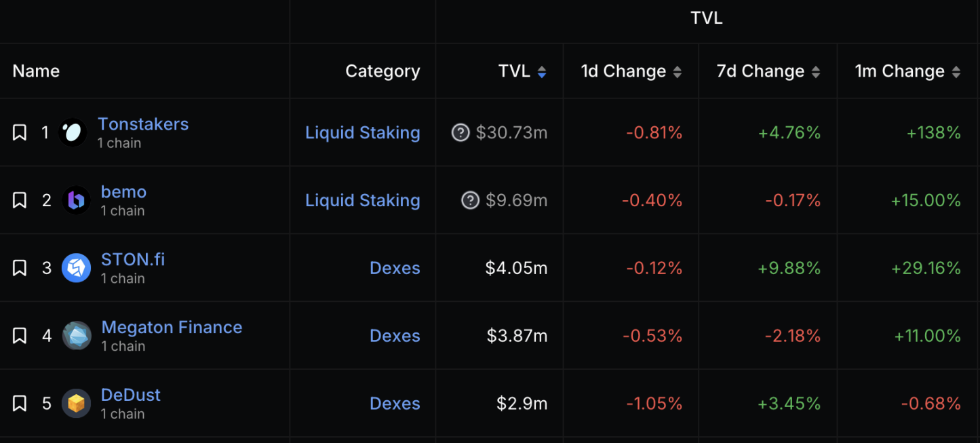Bookmark Megaton Finance row
Image resolution: width=980 pixels, height=443 pixels.
(20, 336)
